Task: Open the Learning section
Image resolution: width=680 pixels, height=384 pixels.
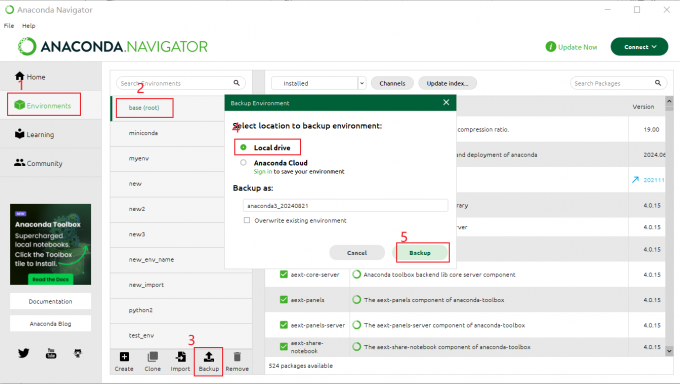Action: point(35,135)
